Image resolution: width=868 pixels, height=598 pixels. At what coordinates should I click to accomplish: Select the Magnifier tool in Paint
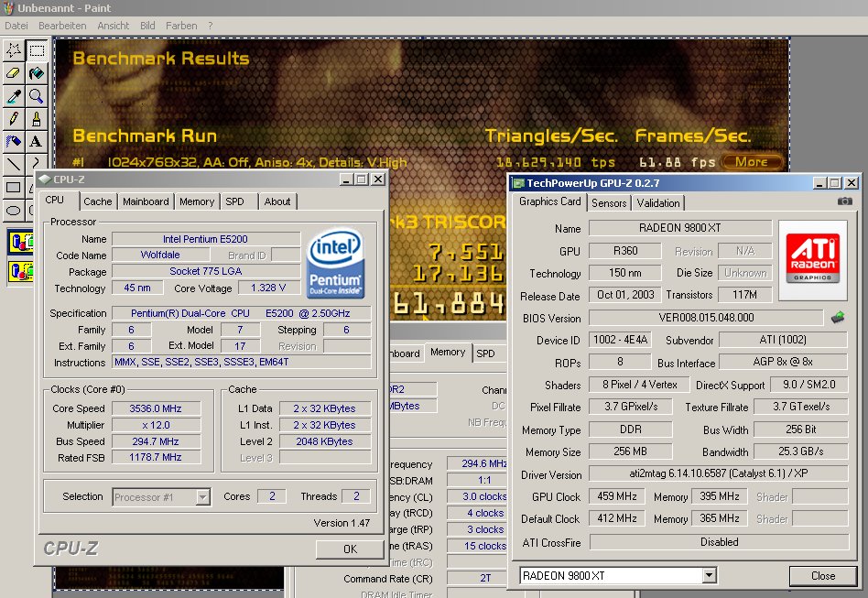[37, 96]
